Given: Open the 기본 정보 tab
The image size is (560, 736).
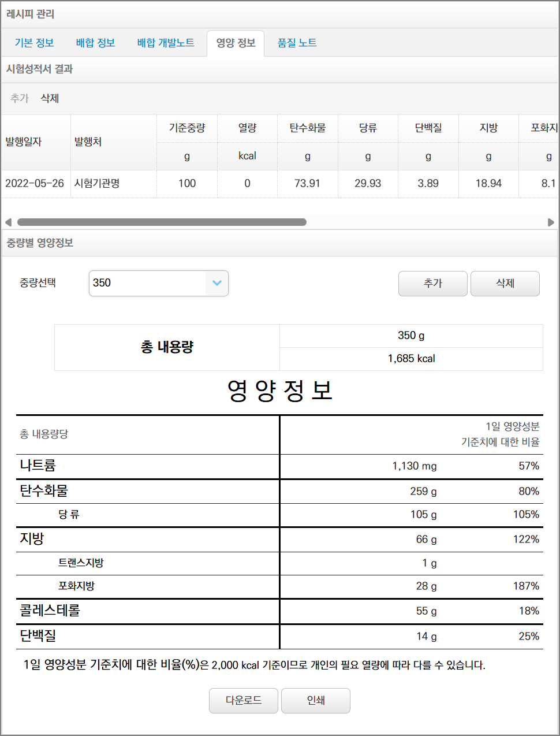Looking at the screenshot, I should 34,43.
